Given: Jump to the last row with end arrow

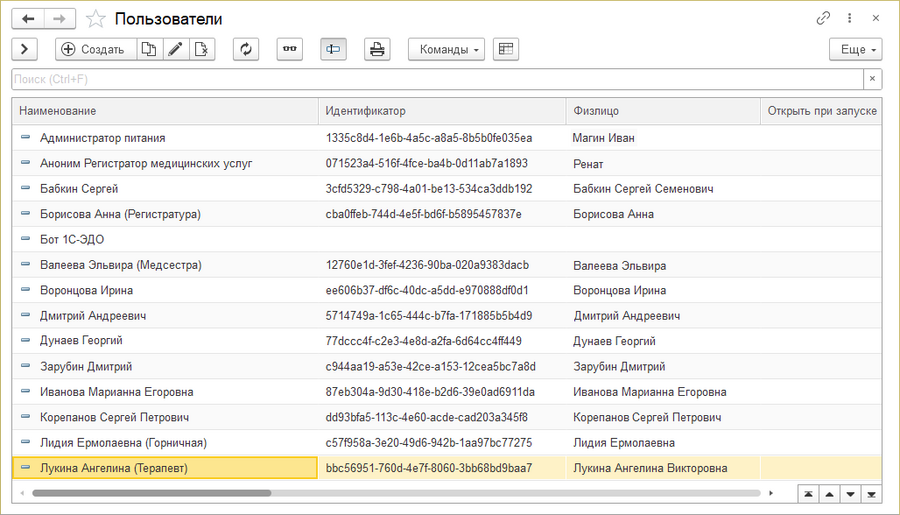Looking at the screenshot, I should (871, 493).
